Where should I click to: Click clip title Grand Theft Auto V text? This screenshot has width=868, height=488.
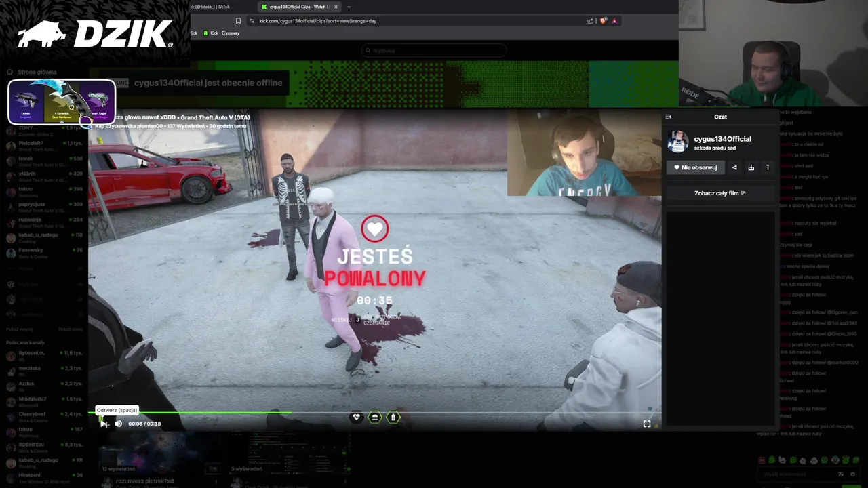click(x=215, y=117)
